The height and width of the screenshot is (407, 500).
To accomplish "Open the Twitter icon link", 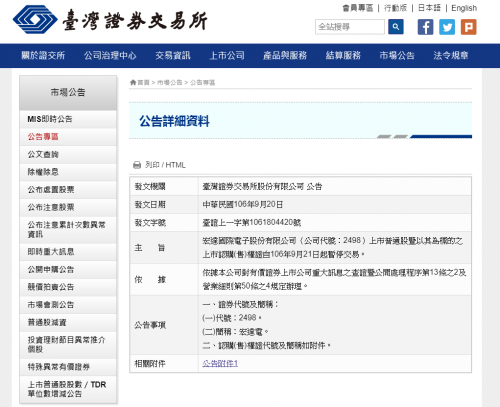I will coord(447,27).
